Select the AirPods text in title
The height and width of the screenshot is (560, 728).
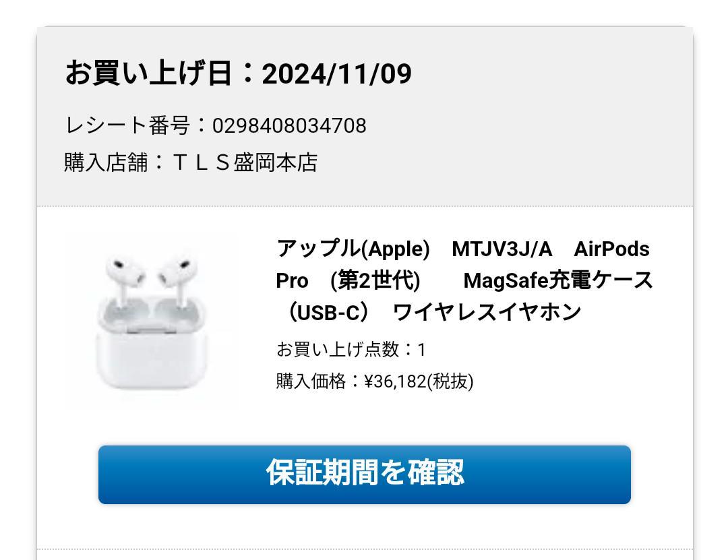(611, 249)
